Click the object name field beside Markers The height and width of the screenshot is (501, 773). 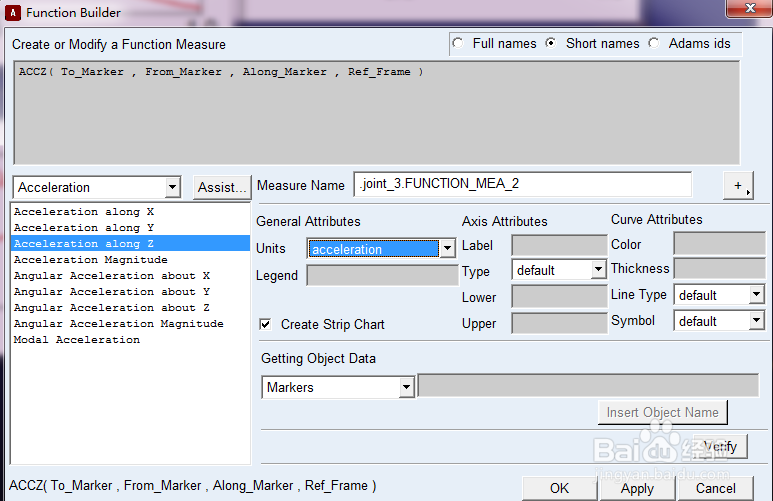(588, 385)
